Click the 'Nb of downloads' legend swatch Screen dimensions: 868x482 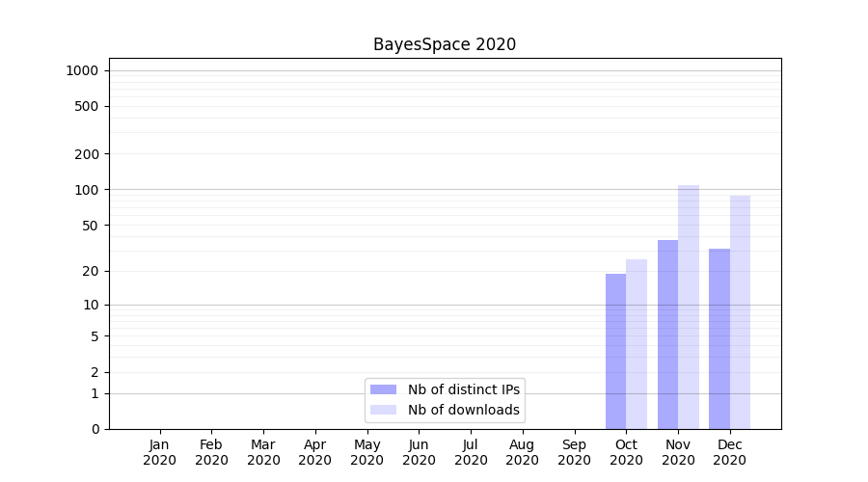pyautogui.click(x=383, y=410)
